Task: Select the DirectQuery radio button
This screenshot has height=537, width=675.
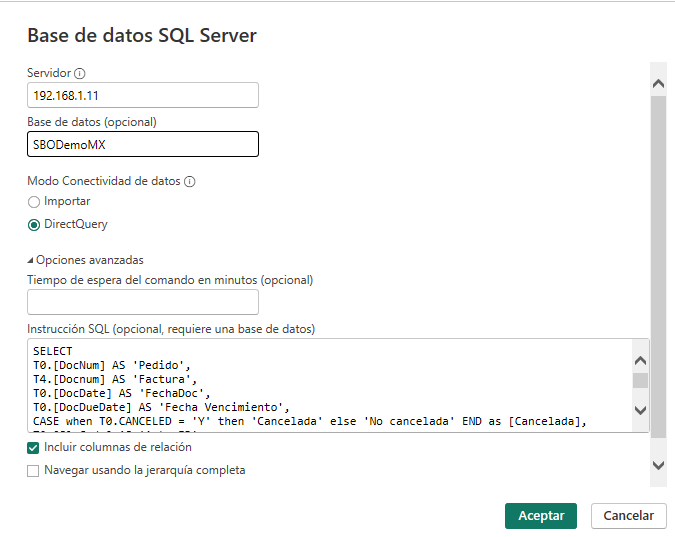Action: [34, 225]
